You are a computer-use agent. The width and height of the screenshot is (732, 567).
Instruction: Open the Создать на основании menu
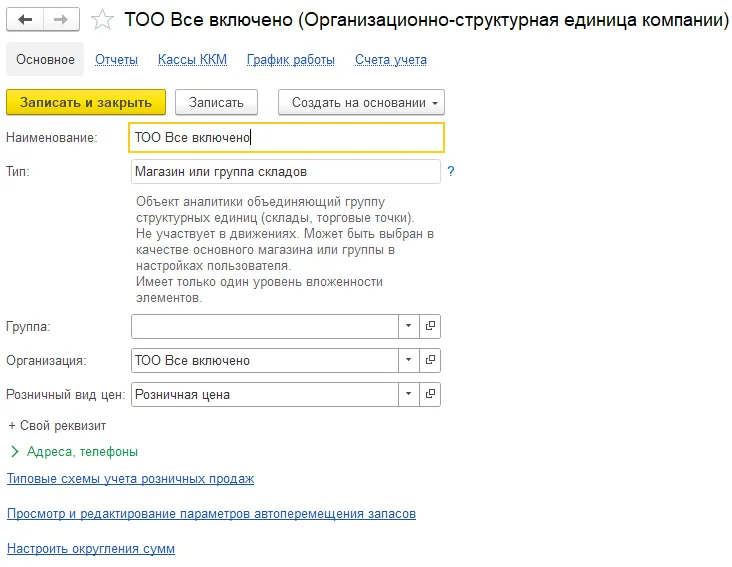(x=361, y=102)
